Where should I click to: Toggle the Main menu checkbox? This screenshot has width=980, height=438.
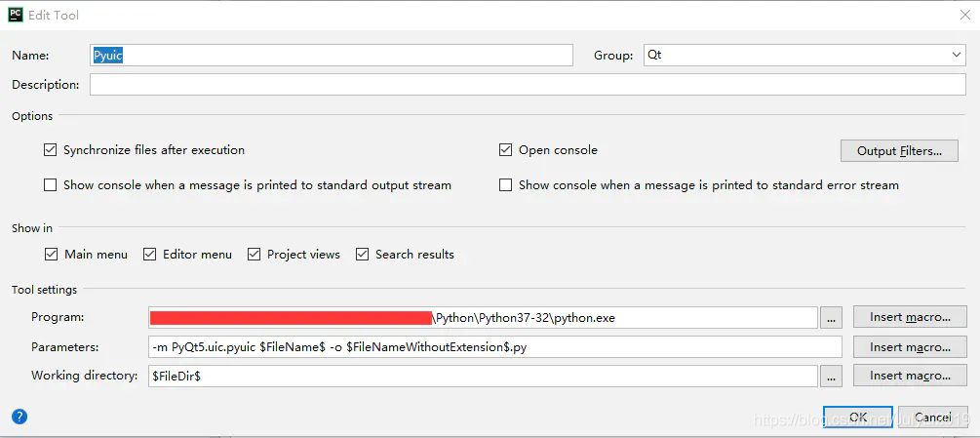(x=52, y=255)
